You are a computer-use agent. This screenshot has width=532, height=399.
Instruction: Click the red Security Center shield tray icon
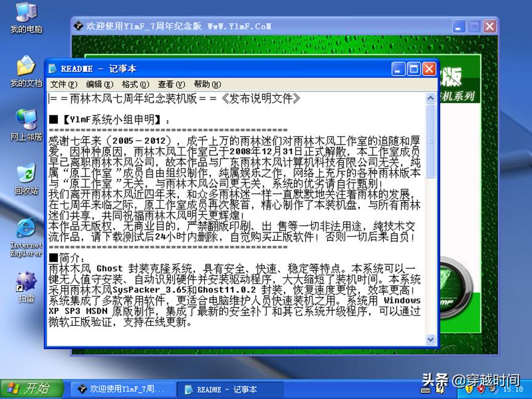click(x=480, y=389)
